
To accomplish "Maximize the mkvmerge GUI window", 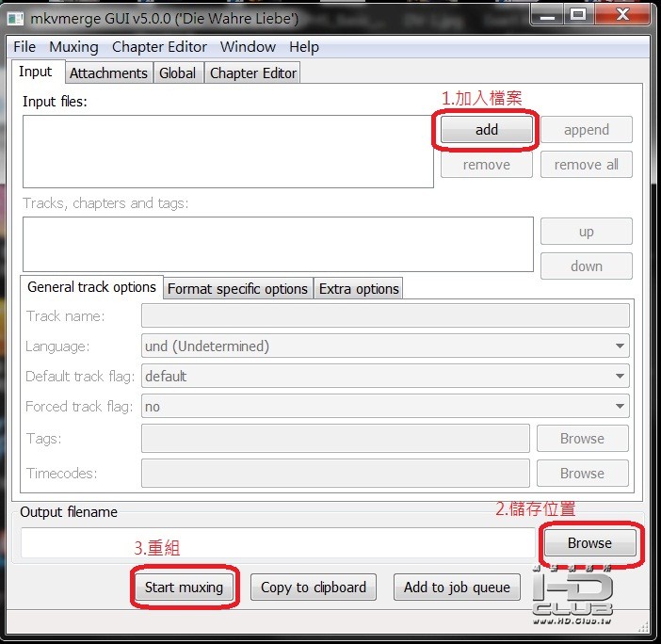I will [578, 16].
